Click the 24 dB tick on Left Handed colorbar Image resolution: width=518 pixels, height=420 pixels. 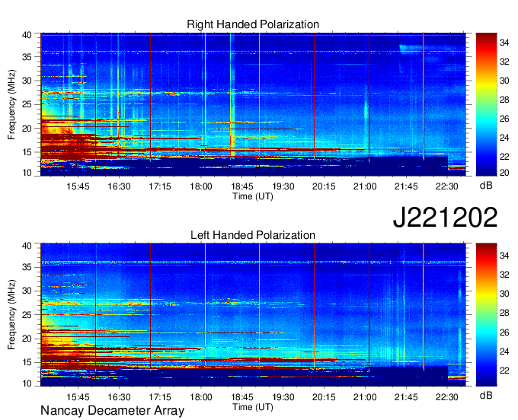(x=504, y=352)
